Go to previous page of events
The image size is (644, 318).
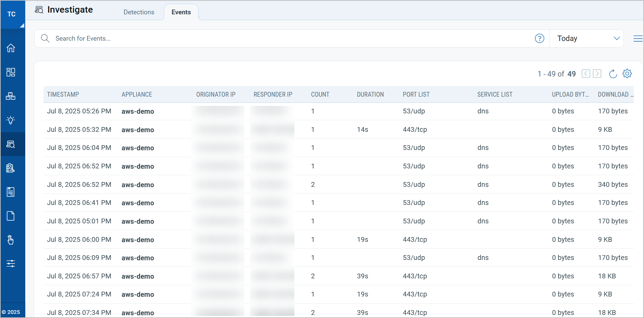click(586, 73)
